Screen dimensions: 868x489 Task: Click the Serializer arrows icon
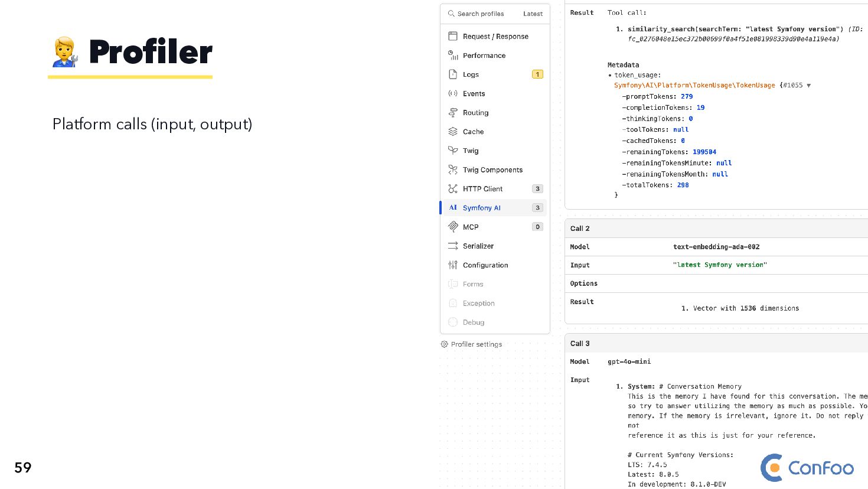tap(453, 246)
